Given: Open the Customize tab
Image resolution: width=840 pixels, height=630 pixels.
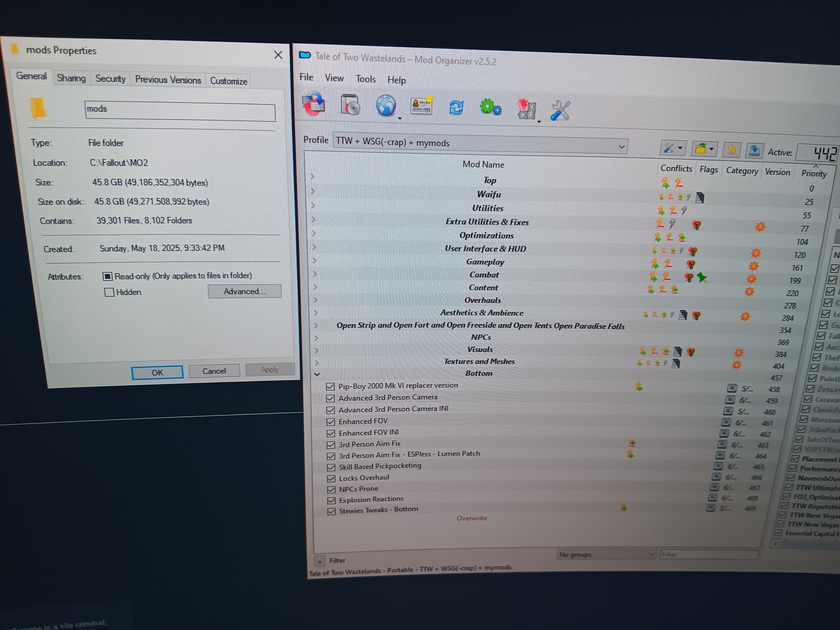Looking at the screenshot, I should point(228,81).
